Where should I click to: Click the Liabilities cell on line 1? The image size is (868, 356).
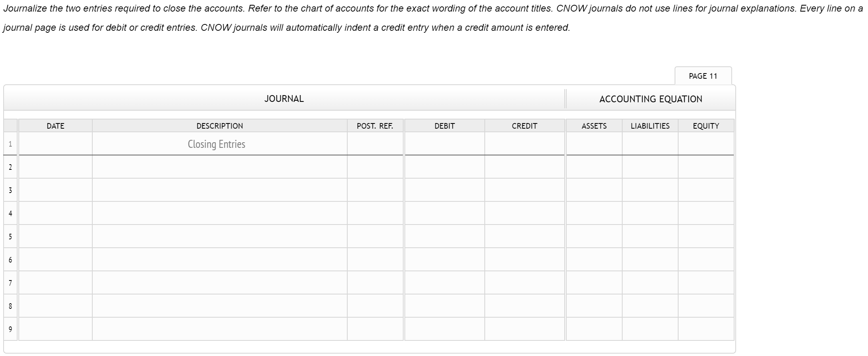click(x=650, y=144)
